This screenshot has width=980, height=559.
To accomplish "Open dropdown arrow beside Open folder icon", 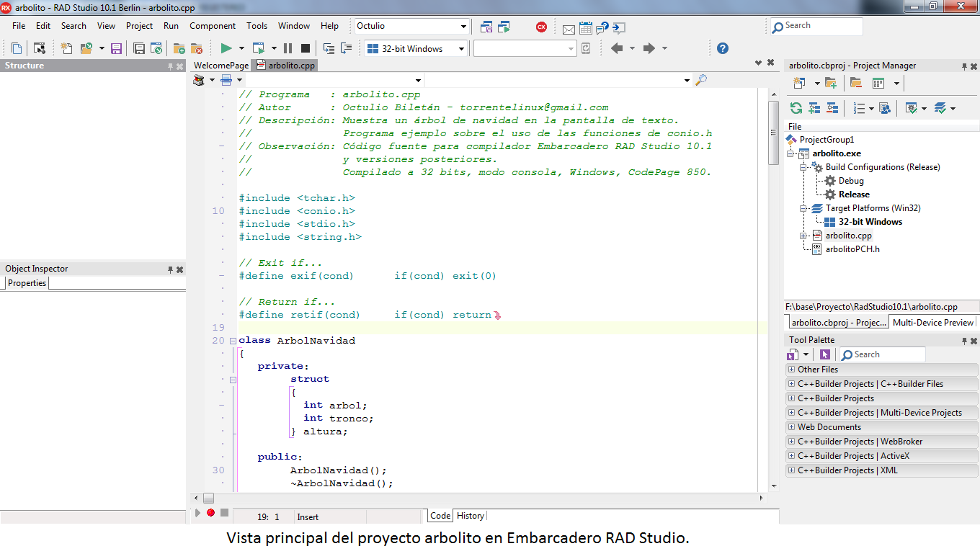I will (x=102, y=48).
